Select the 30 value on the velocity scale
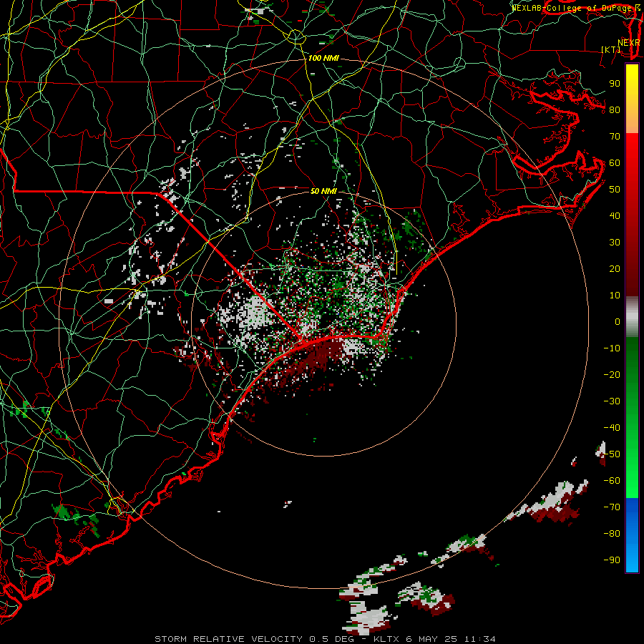Viewport: 644px width, 644px height. pos(615,243)
